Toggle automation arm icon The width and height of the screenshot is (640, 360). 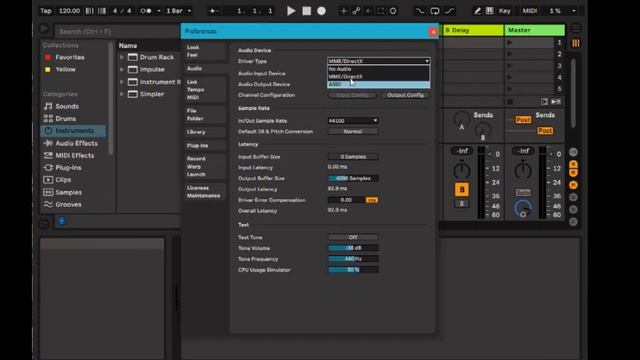tap(356, 11)
